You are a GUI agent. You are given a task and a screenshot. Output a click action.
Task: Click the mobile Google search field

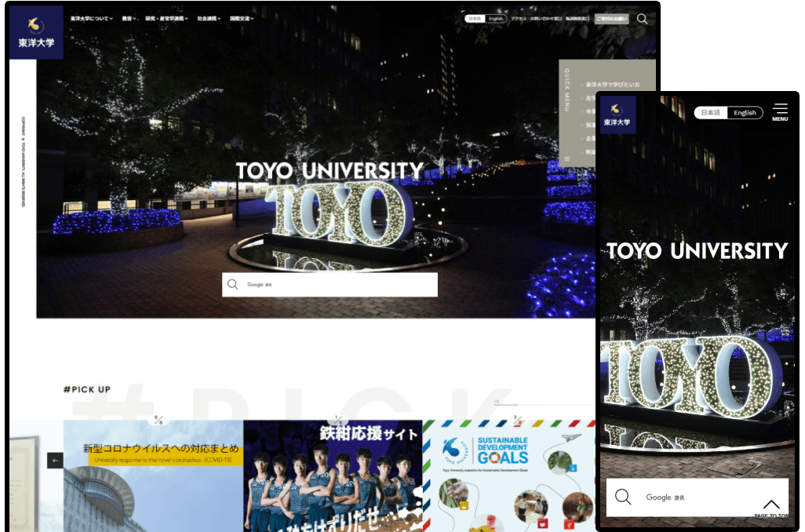(698, 497)
